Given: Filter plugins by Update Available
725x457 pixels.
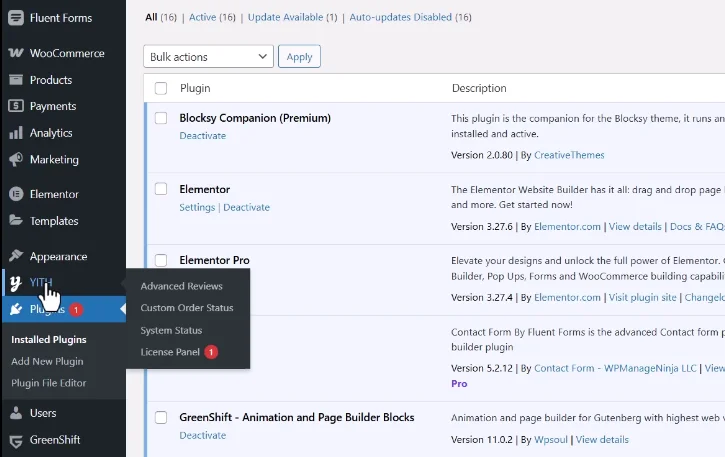Looking at the screenshot, I should (285, 17).
